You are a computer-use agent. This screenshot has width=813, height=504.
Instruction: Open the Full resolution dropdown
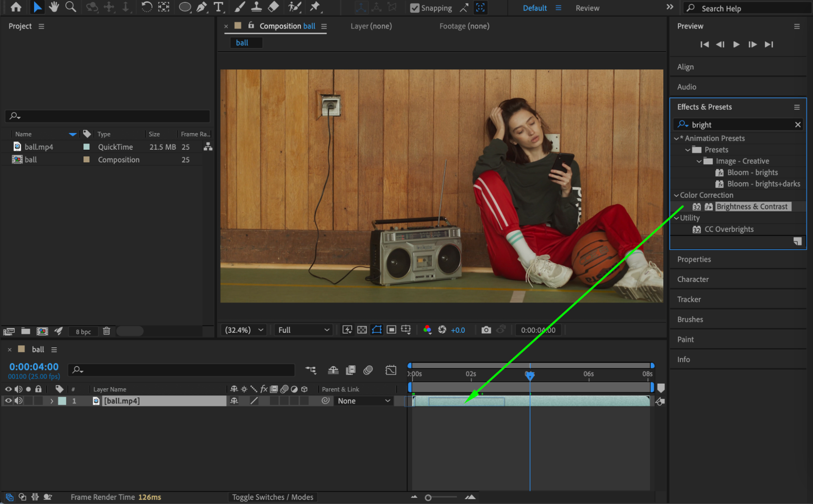303,330
